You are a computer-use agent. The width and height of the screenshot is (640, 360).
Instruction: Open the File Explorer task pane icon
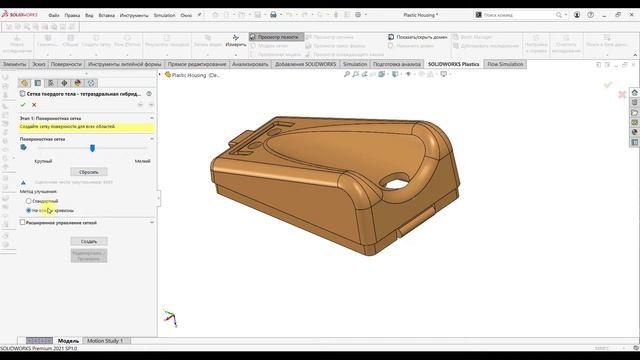click(634, 113)
